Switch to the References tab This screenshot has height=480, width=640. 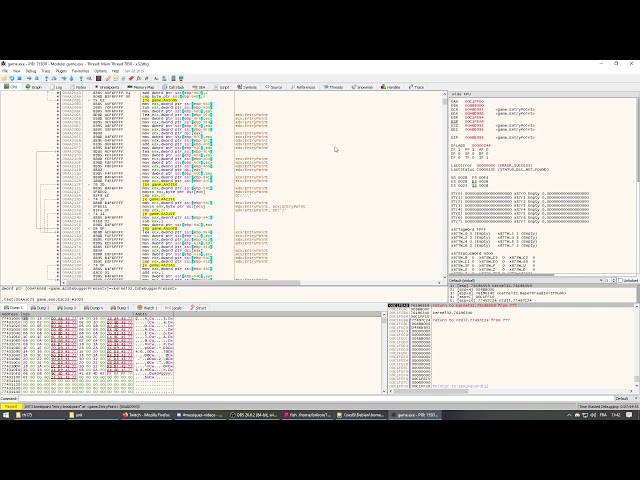[303, 87]
